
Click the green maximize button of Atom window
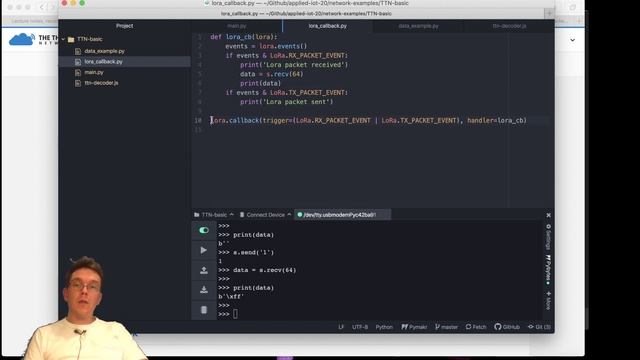(x=82, y=3)
